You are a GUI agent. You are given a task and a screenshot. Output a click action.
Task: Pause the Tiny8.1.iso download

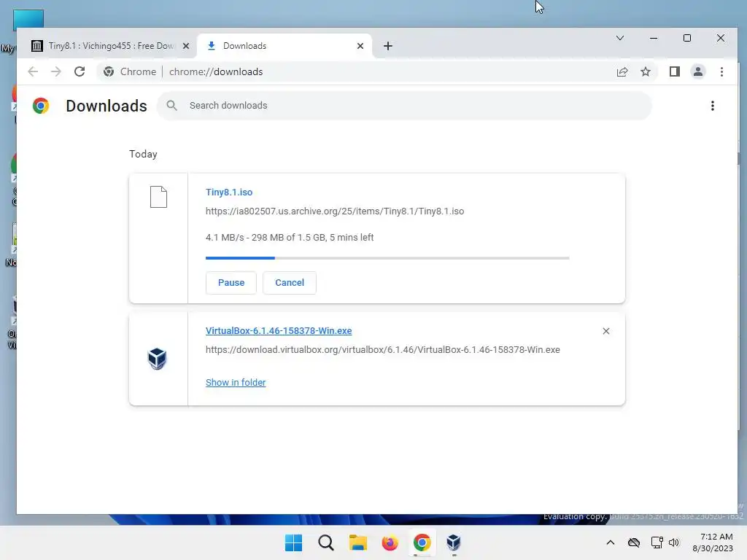point(231,283)
